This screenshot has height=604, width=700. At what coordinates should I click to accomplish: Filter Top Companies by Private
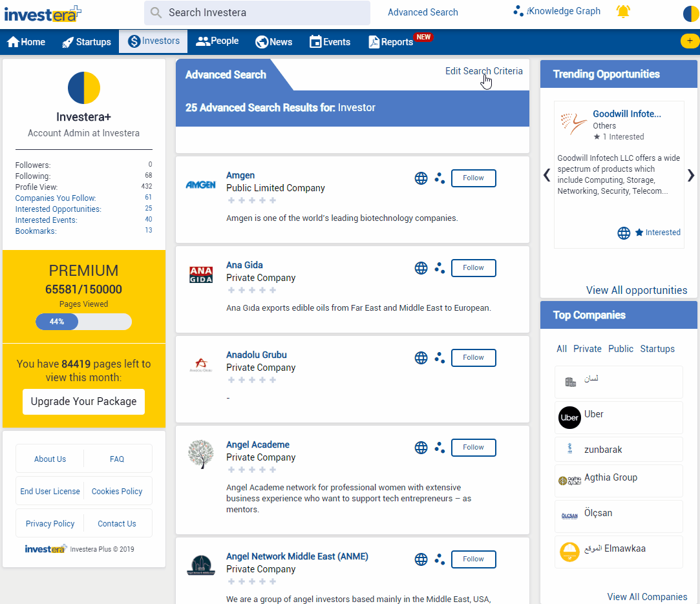tap(587, 349)
